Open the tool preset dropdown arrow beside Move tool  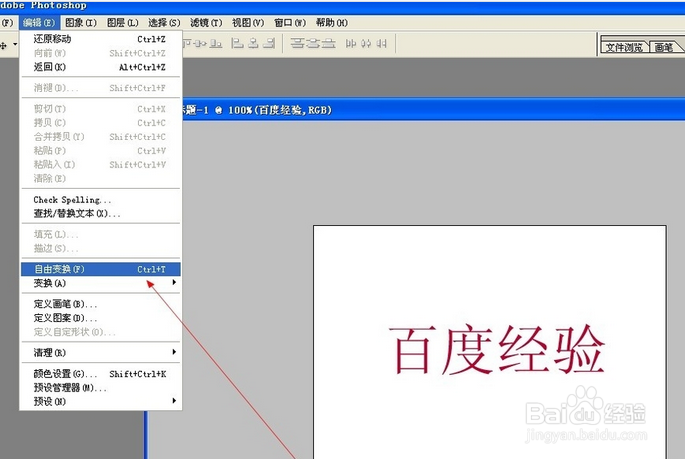[x=15, y=44]
